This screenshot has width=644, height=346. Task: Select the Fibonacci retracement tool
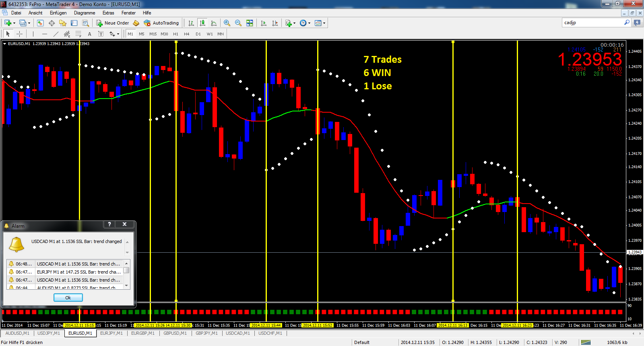78,34
